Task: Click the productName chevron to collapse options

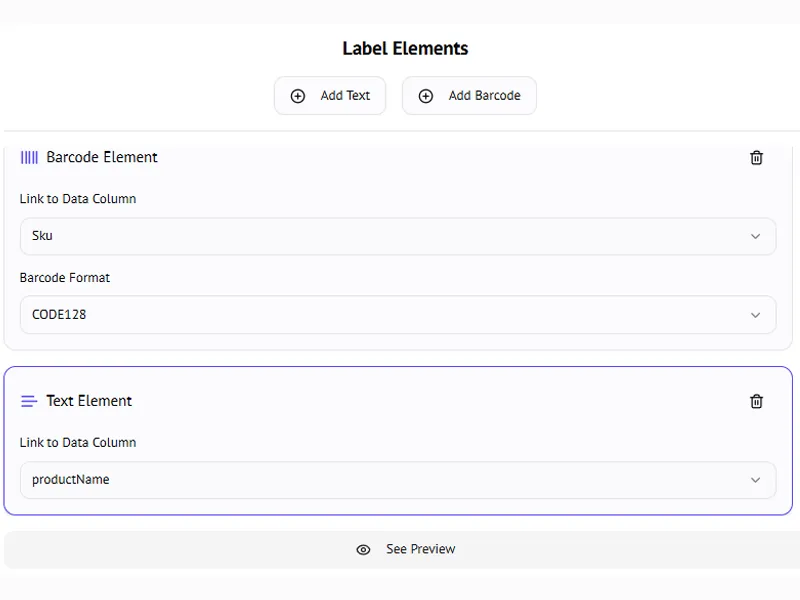Action: (x=756, y=480)
